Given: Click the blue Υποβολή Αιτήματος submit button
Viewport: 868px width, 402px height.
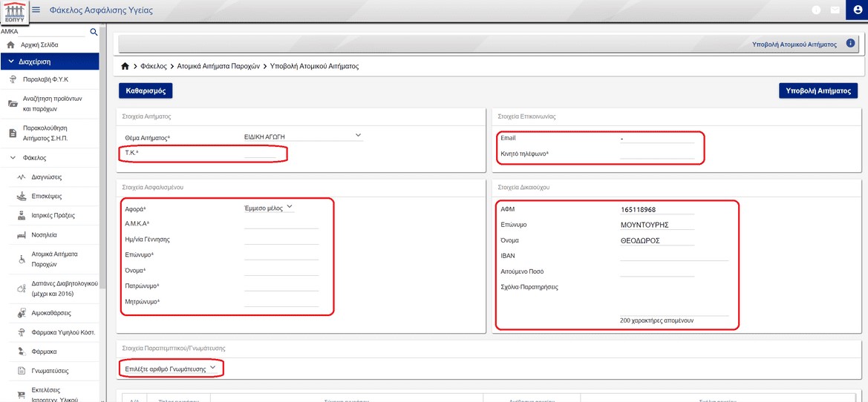Looking at the screenshot, I should click(818, 90).
